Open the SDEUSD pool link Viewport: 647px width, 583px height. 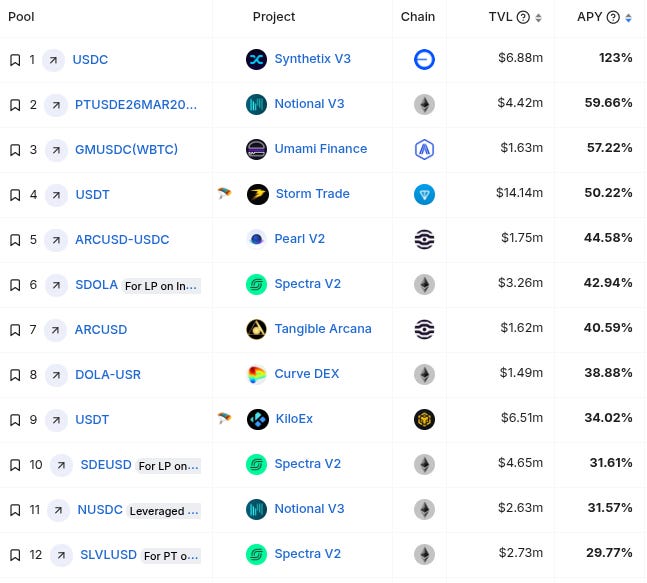tap(106, 465)
